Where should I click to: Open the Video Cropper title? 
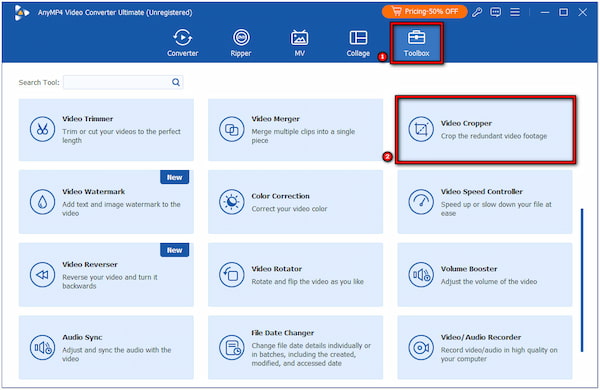[466, 123]
